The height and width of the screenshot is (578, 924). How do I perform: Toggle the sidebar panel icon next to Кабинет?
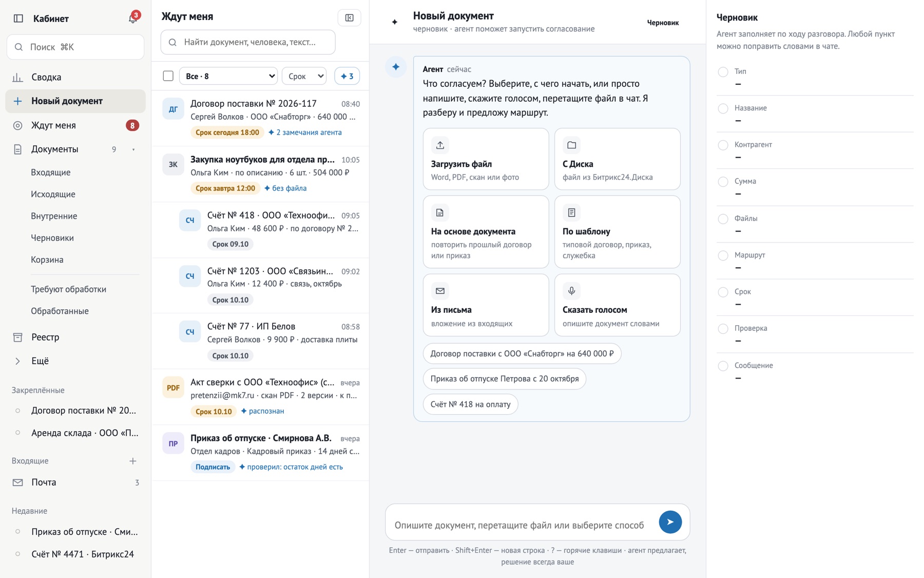click(x=18, y=18)
